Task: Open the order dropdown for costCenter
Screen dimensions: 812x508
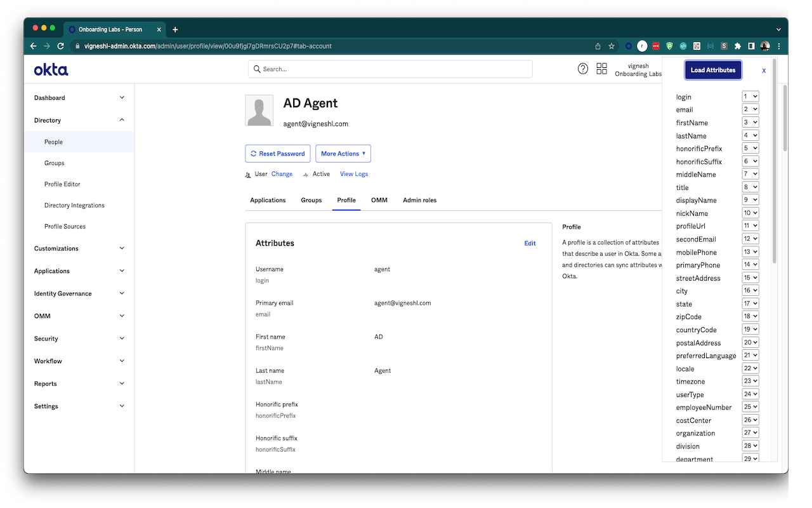Action: click(x=750, y=420)
